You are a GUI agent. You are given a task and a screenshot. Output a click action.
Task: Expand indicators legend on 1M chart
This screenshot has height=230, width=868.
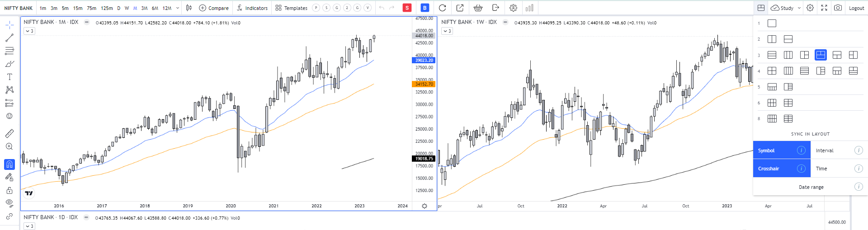(29, 31)
